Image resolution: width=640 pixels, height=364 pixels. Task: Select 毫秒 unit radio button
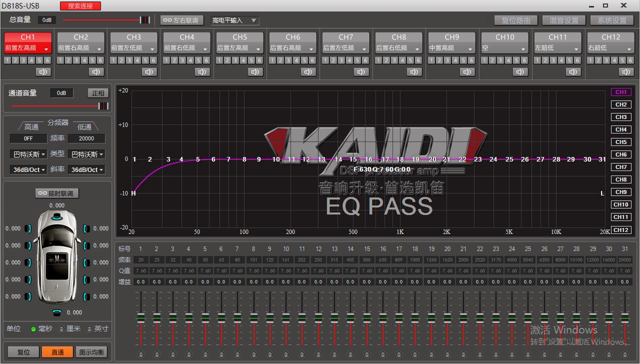[x=33, y=329]
